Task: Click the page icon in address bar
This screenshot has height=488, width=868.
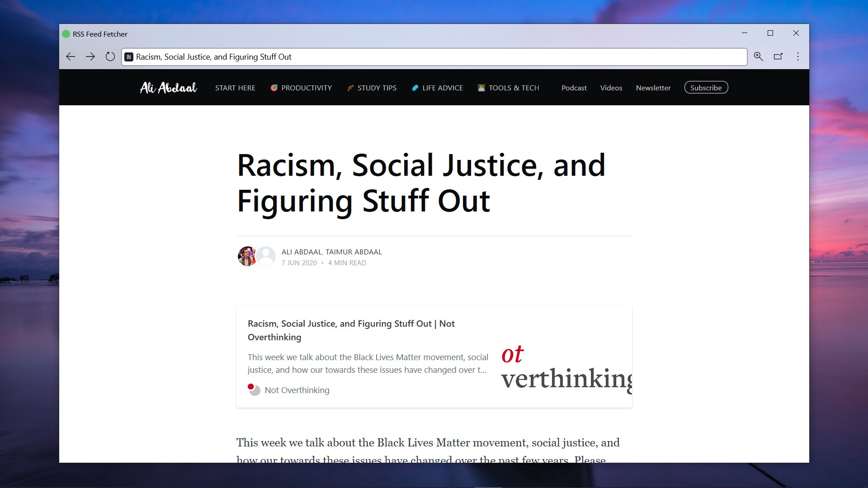Action: 129,57
